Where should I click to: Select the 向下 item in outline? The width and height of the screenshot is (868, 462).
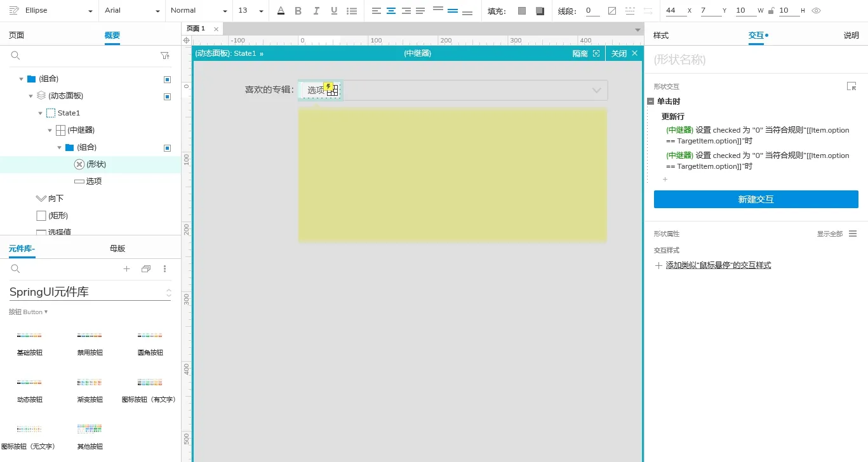pyautogui.click(x=90, y=199)
